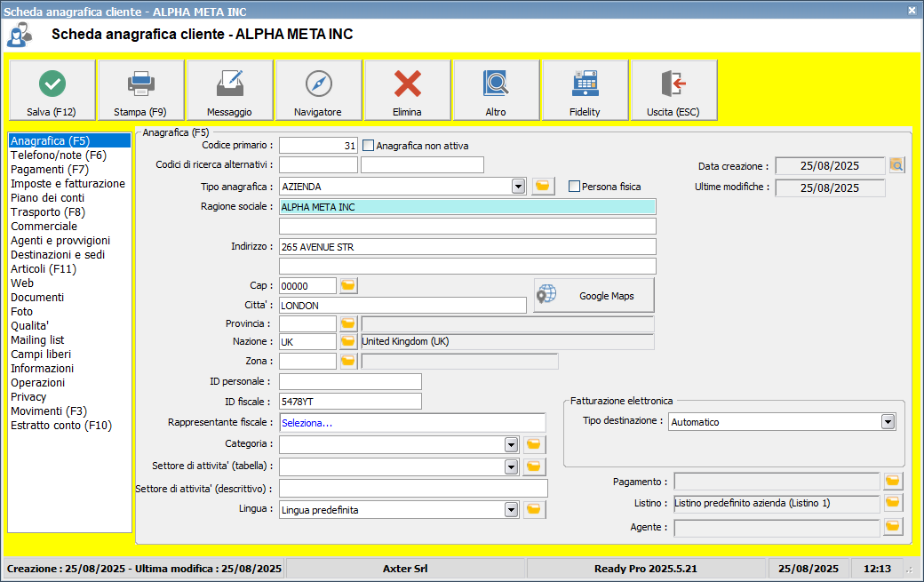Expand the Categoria dropdown
The height and width of the screenshot is (582, 924).
(x=511, y=445)
